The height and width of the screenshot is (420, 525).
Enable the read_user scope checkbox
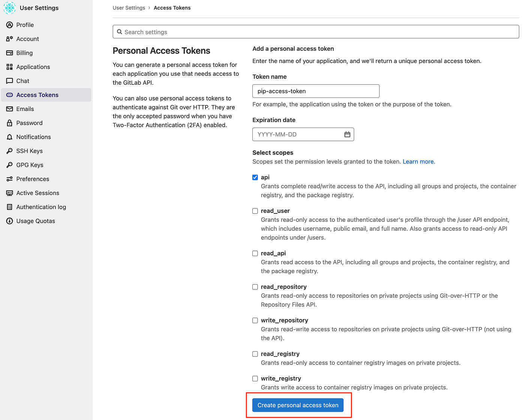255,211
